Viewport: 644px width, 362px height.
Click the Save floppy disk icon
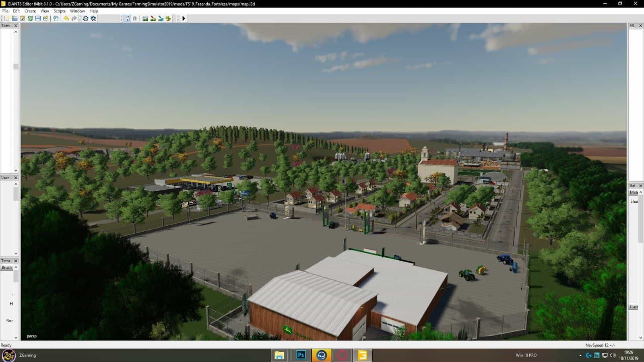coord(38,19)
